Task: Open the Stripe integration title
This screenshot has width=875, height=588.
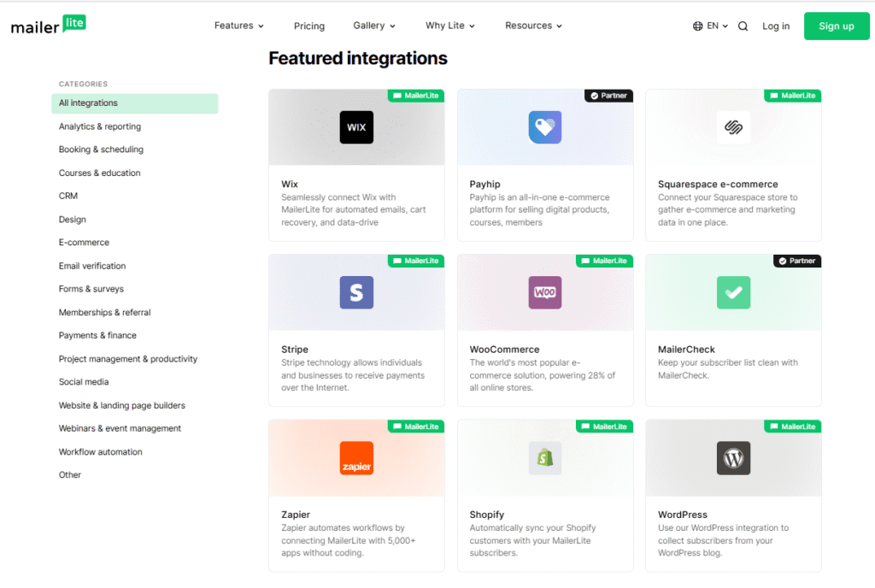Action: pyautogui.click(x=295, y=350)
